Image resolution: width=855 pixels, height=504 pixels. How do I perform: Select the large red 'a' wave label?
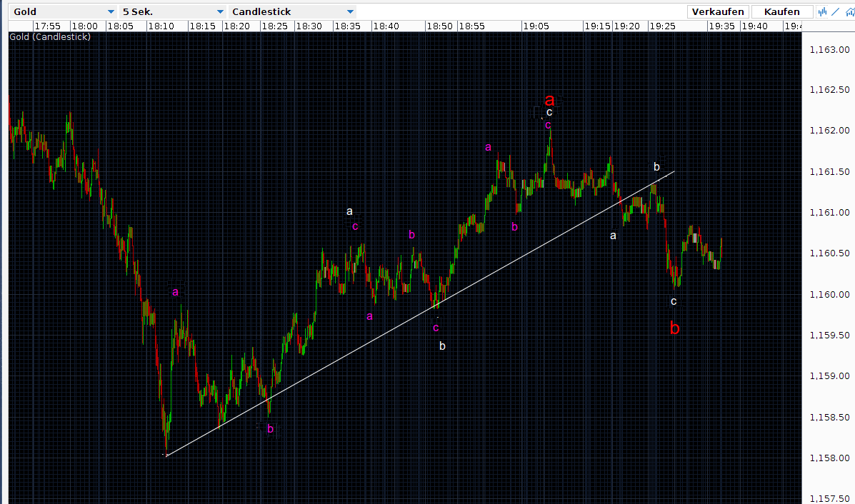click(x=549, y=100)
